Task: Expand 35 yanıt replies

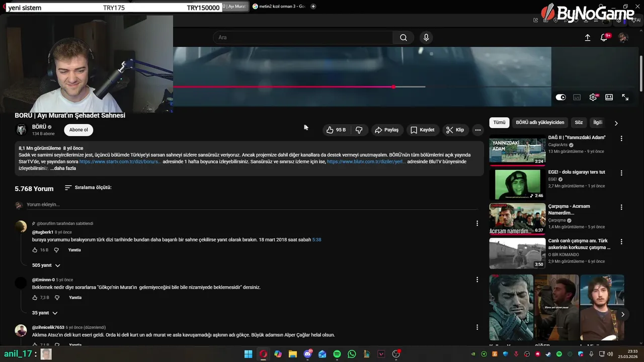Action: point(45,313)
